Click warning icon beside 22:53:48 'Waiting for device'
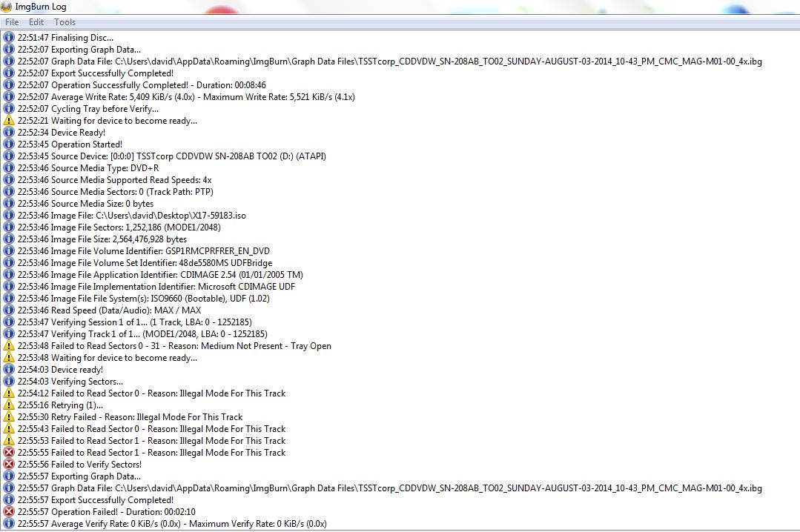 click(9, 358)
